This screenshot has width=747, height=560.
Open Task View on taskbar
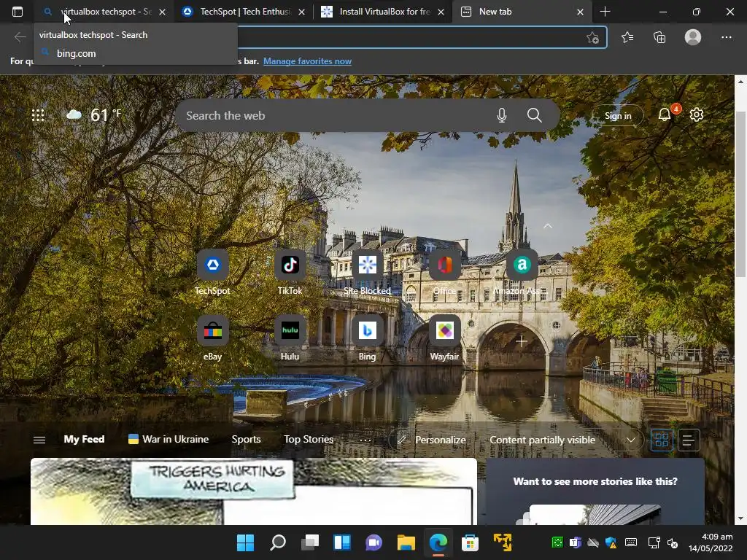309,542
